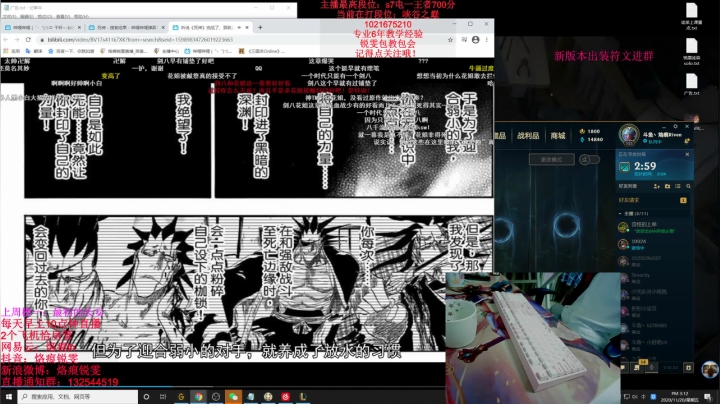Close the active third Chrome tab
This screenshot has height=404, width=720.
(247, 28)
